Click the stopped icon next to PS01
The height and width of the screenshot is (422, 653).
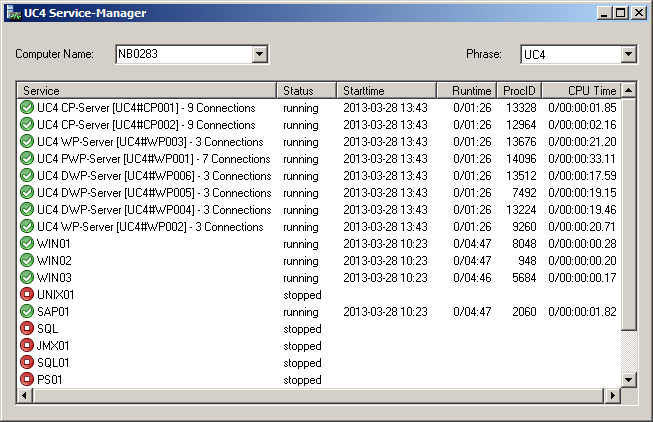[27, 380]
